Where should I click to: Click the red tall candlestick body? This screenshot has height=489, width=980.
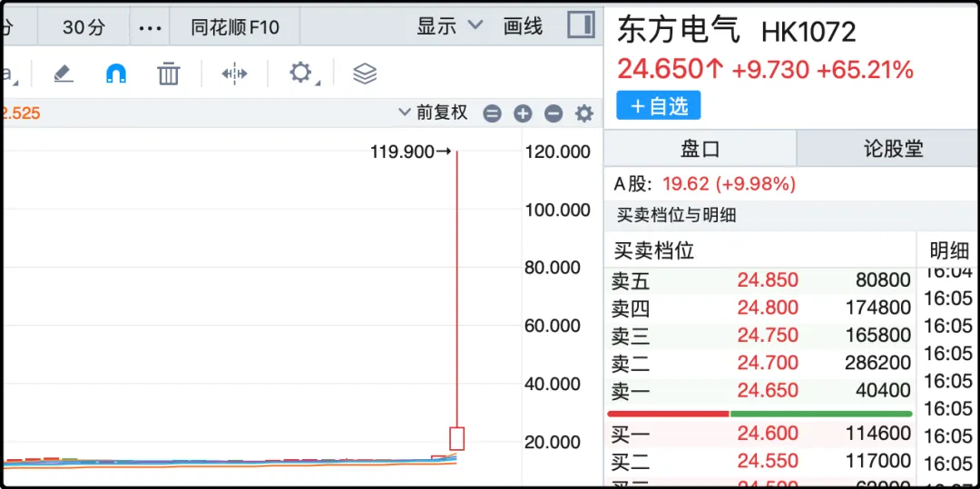[456, 438]
